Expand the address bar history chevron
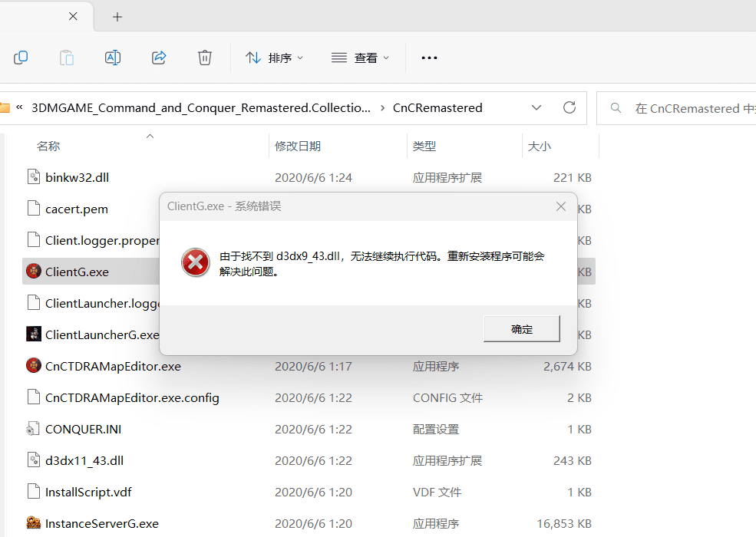 (536, 107)
